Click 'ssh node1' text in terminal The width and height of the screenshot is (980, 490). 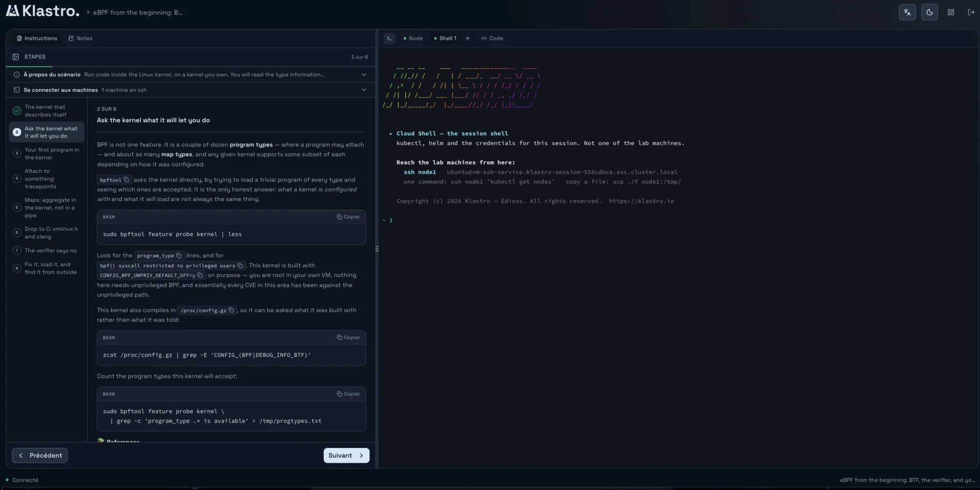click(420, 172)
